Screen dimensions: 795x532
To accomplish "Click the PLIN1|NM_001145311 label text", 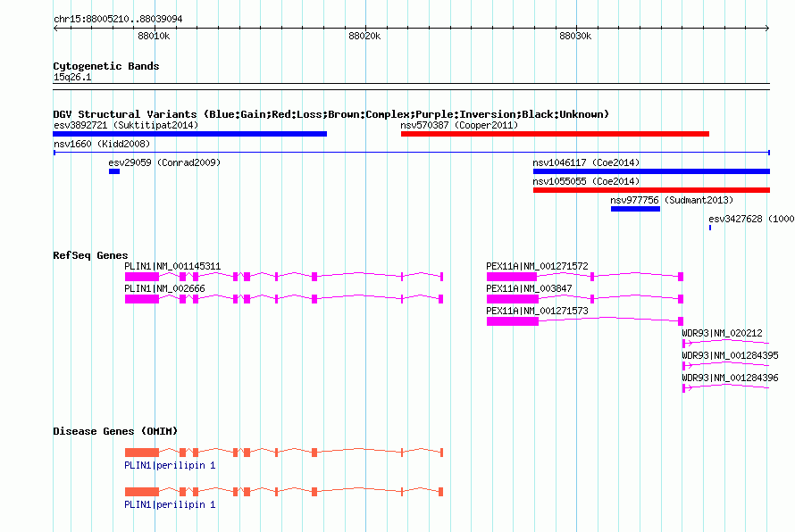I will [172, 266].
